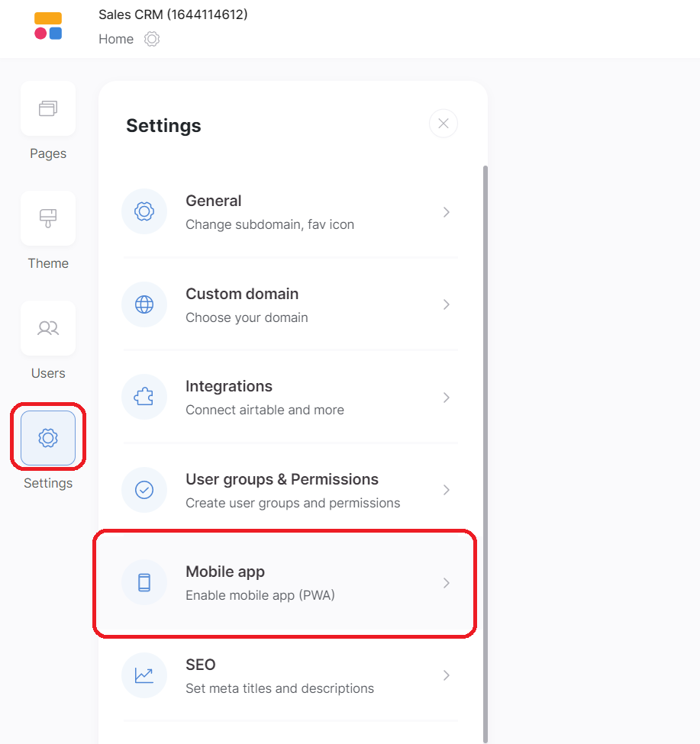Open the Theme paint roller icon
700x744 pixels.
(48, 218)
